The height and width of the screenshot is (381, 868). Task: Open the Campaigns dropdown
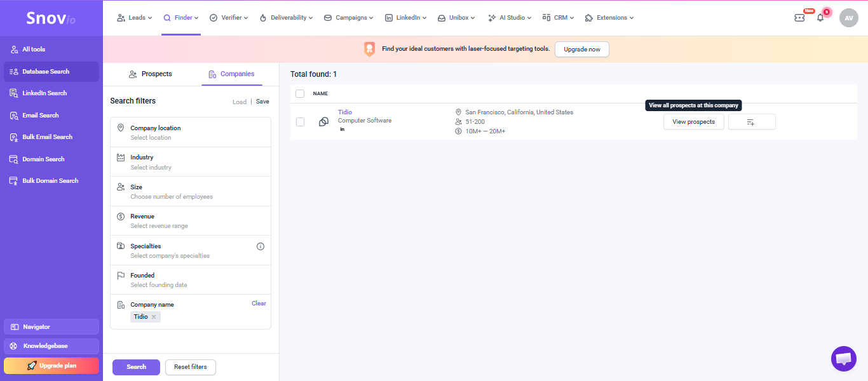(349, 18)
